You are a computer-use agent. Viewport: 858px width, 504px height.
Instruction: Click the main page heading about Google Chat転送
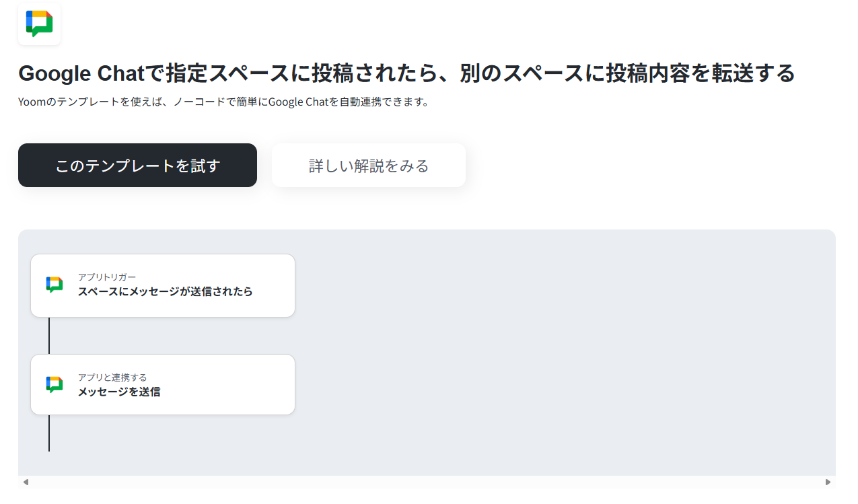pos(406,73)
